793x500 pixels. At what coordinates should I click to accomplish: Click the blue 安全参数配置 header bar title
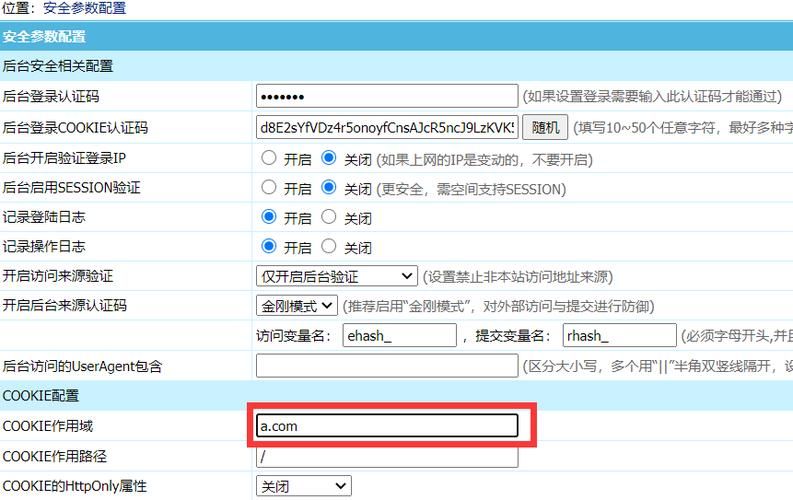tap(44, 36)
